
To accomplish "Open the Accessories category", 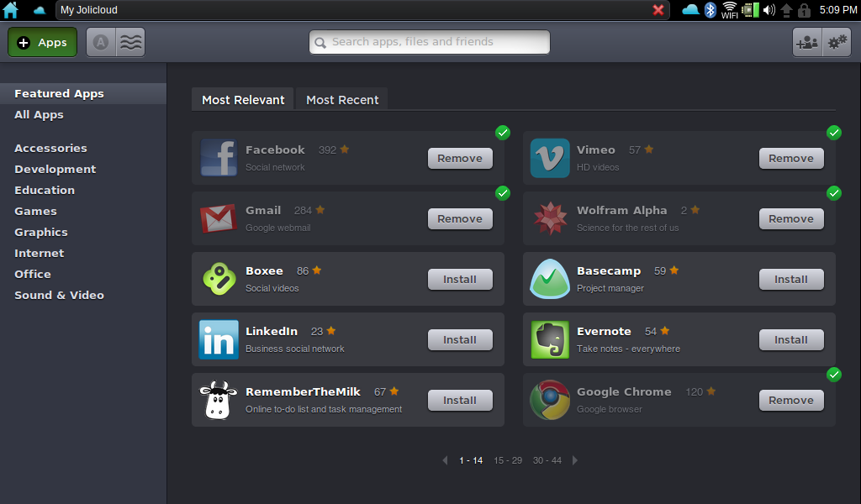I will (50, 148).
